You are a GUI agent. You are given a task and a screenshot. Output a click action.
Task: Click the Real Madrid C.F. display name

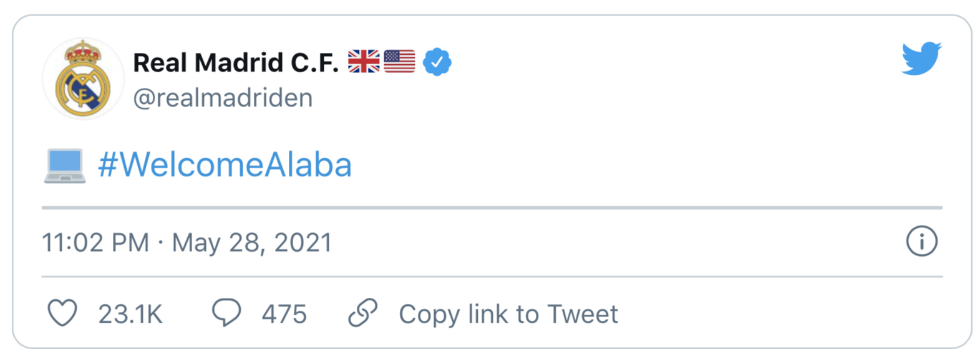(x=236, y=62)
